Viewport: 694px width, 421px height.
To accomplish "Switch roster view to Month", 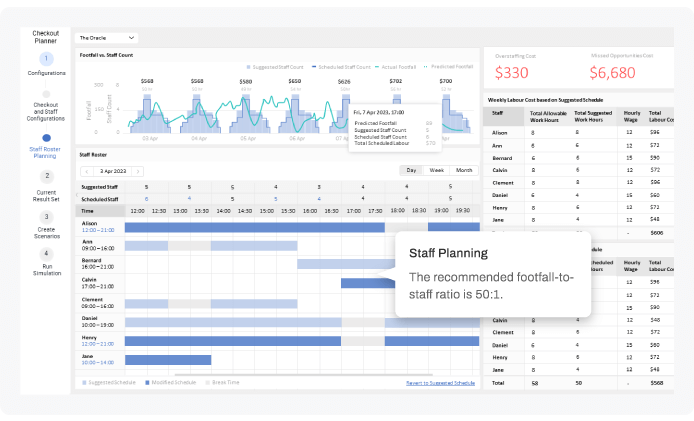I will tap(464, 170).
